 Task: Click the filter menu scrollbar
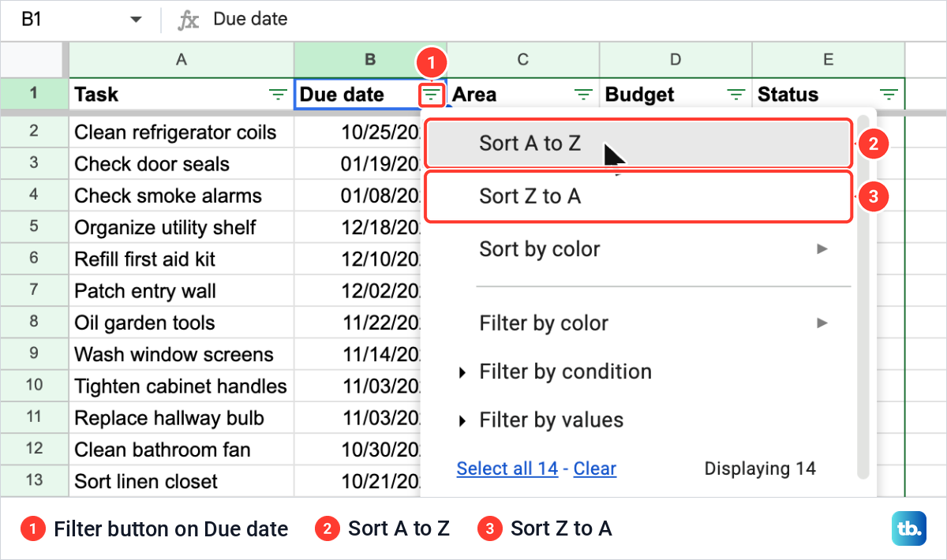(863, 296)
